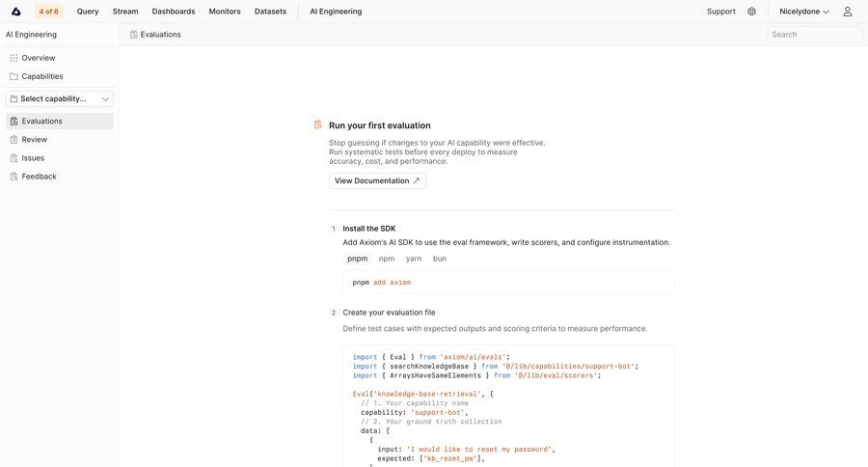Click the Capabilities folder icon
The image size is (868, 467).
tap(14, 76)
